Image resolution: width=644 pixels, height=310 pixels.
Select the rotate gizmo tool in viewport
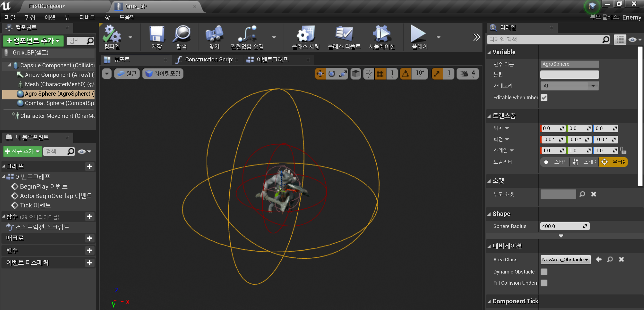(x=332, y=74)
